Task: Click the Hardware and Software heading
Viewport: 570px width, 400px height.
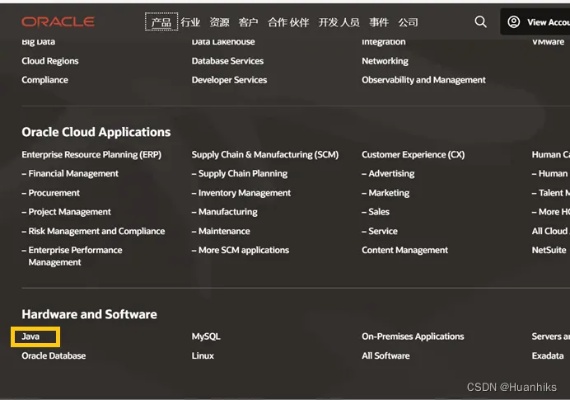Action: [89, 314]
